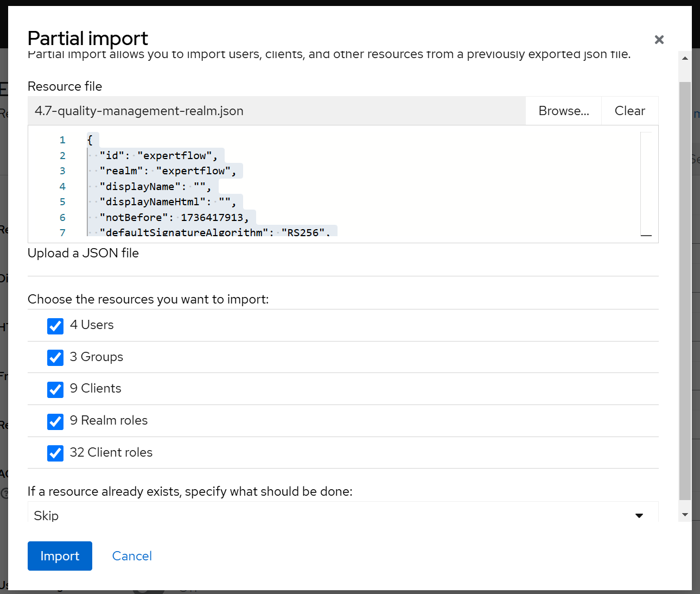Click the scroll up arrow in dialog
The width and height of the screenshot is (700, 594).
click(685, 58)
